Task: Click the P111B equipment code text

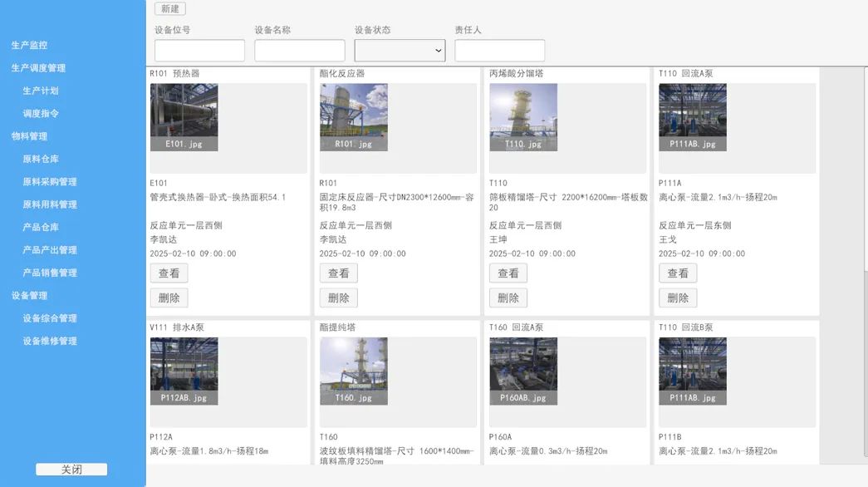Action: click(x=669, y=436)
